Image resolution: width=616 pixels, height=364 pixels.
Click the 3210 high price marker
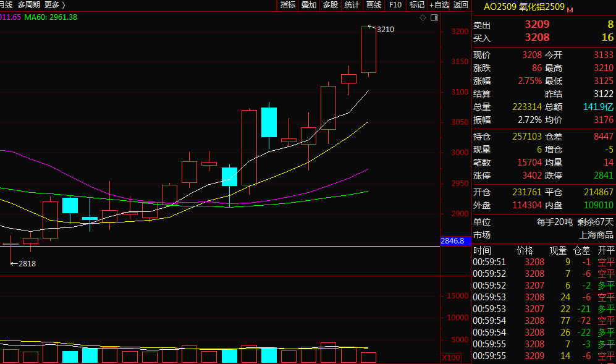(x=384, y=29)
